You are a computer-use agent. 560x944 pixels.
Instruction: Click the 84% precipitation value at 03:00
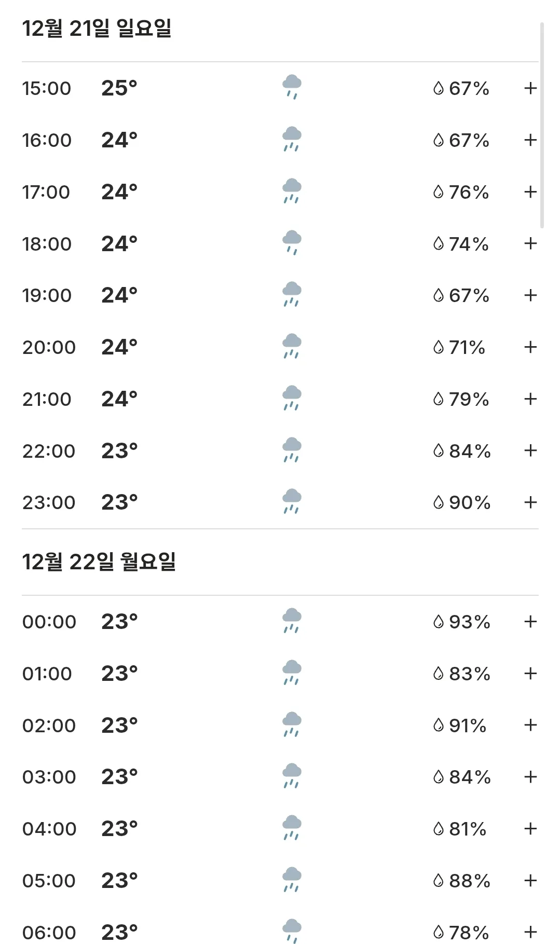coord(470,777)
